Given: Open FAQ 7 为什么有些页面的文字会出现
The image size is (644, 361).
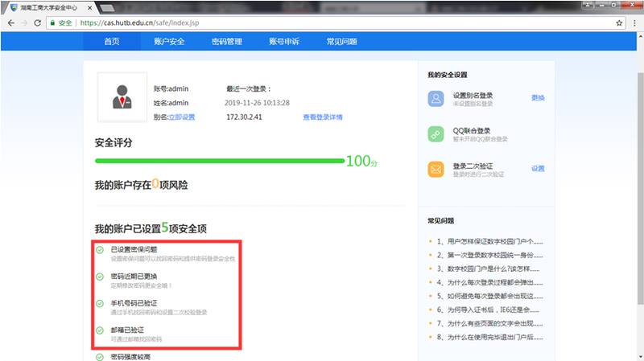Looking at the screenshot, I should 489,324.
